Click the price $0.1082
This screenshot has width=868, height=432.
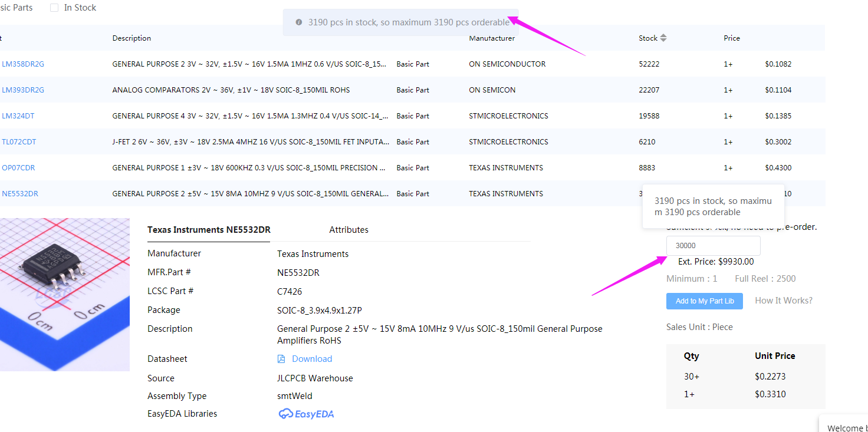pyautogui.click(x=778, y=64)
